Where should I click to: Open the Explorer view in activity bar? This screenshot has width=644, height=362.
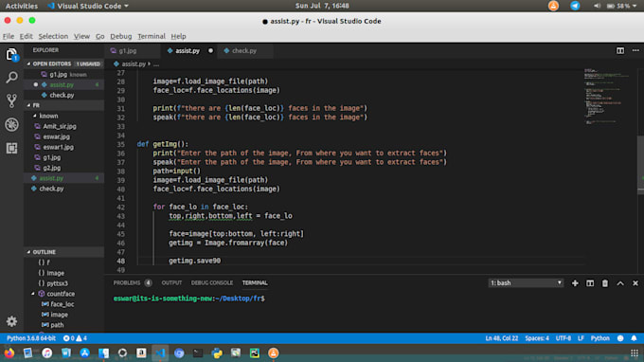(11, 54)
